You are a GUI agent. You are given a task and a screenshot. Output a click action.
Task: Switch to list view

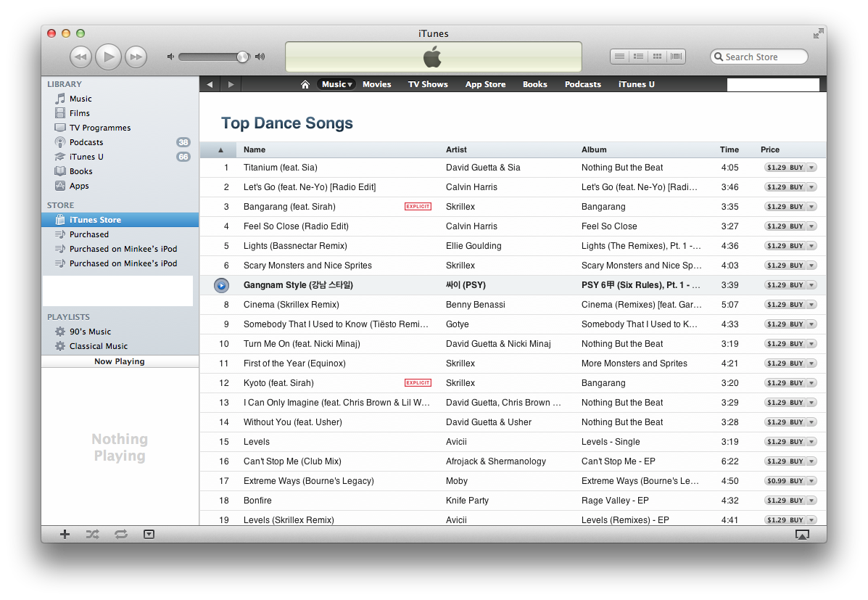620,57
